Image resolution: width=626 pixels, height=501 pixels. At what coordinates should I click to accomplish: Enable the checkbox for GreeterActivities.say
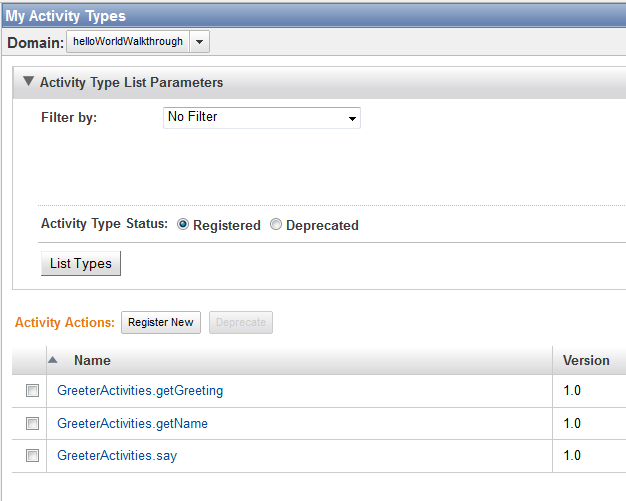[x=33, y=456]
